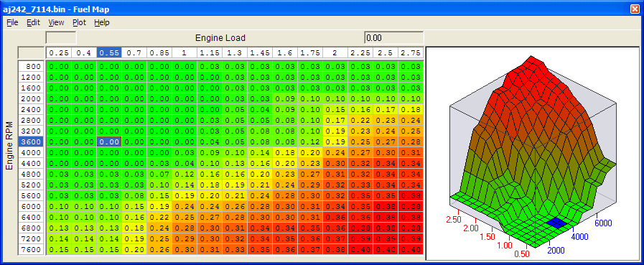Viewport: 644px width, 265px height.
Task: Click the 0.07 cell in the 4800 RPM row
Action: [x=159, y=174]
